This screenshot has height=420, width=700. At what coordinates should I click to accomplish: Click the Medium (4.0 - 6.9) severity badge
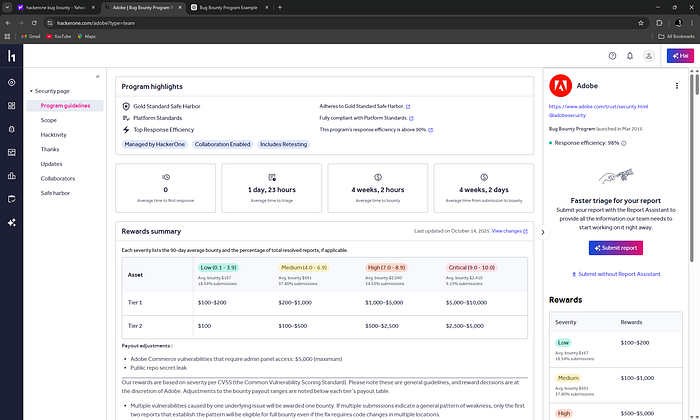click(x=304, y=268)
